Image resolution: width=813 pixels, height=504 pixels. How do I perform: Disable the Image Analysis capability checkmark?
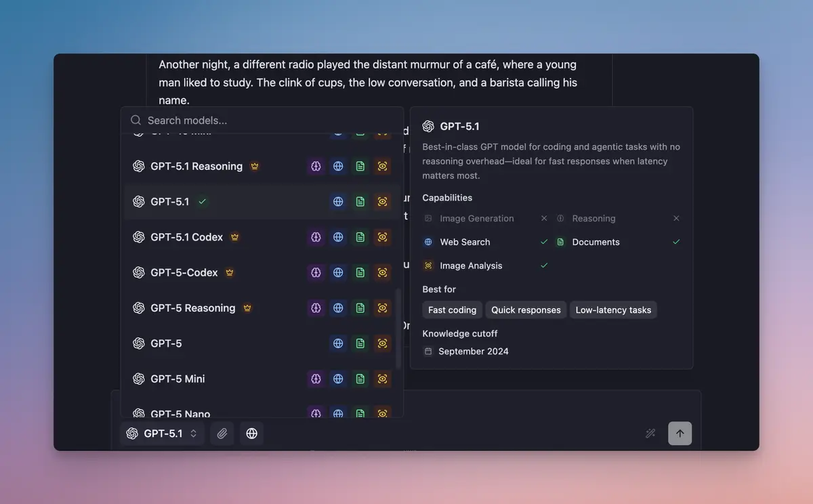543,266
